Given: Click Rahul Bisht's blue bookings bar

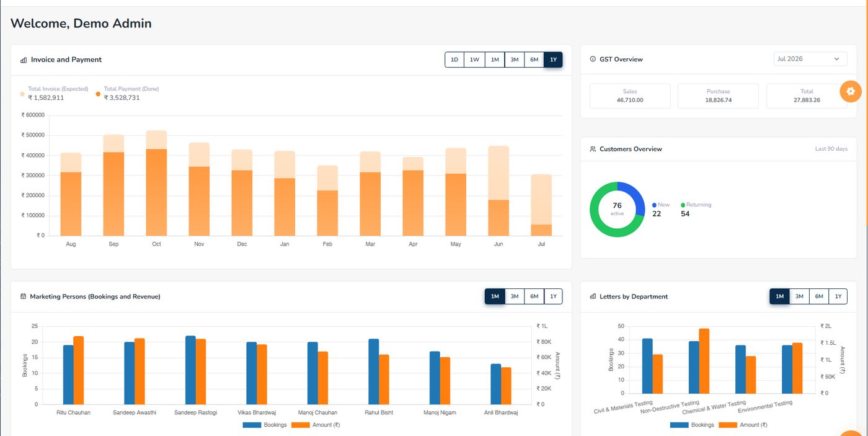Looking at the screenshot, I should (374, 371).
